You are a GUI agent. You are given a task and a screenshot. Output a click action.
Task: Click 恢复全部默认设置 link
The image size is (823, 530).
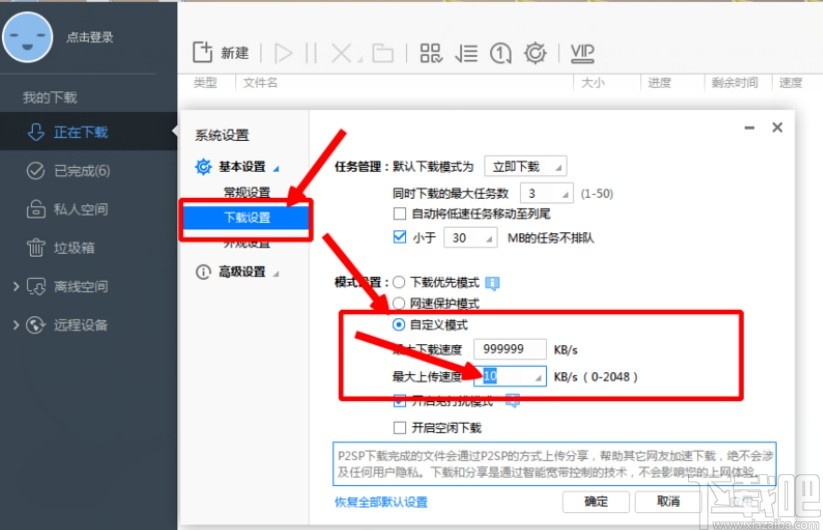[x=381, y=502]
